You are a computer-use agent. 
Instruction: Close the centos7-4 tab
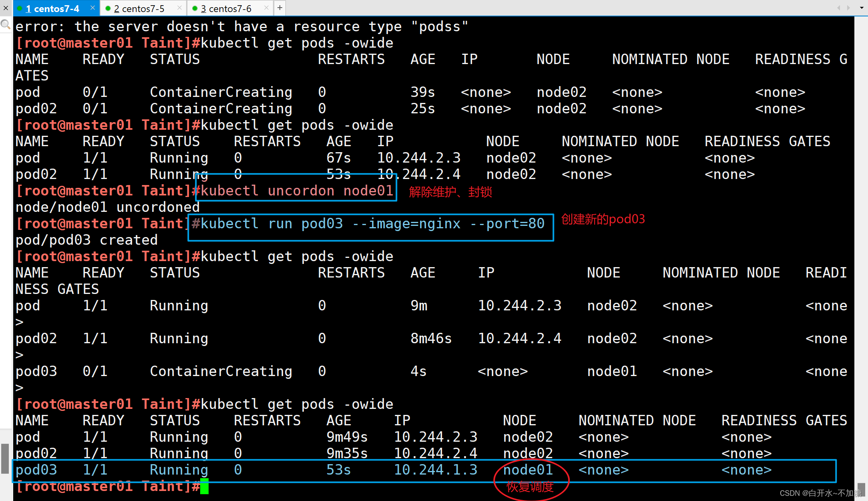[x=92, y=8]
